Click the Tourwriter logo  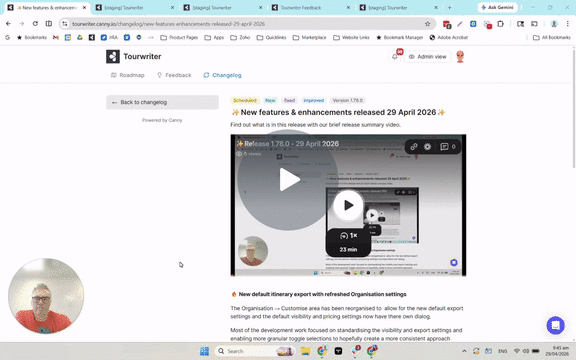134,57
